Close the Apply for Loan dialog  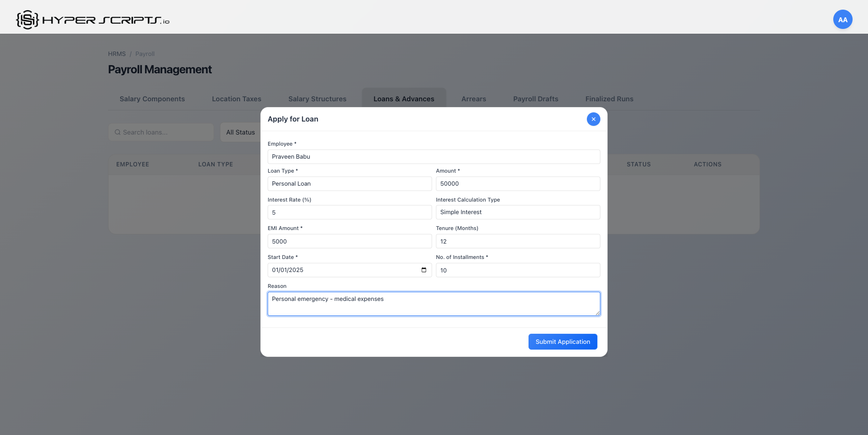pos(593,119)
